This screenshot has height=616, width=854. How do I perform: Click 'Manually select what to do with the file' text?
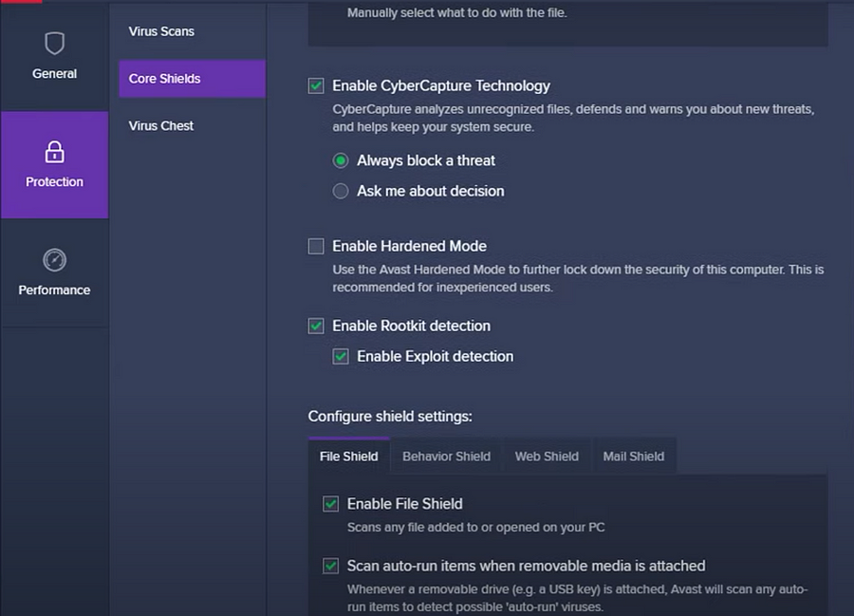[457, 12]
